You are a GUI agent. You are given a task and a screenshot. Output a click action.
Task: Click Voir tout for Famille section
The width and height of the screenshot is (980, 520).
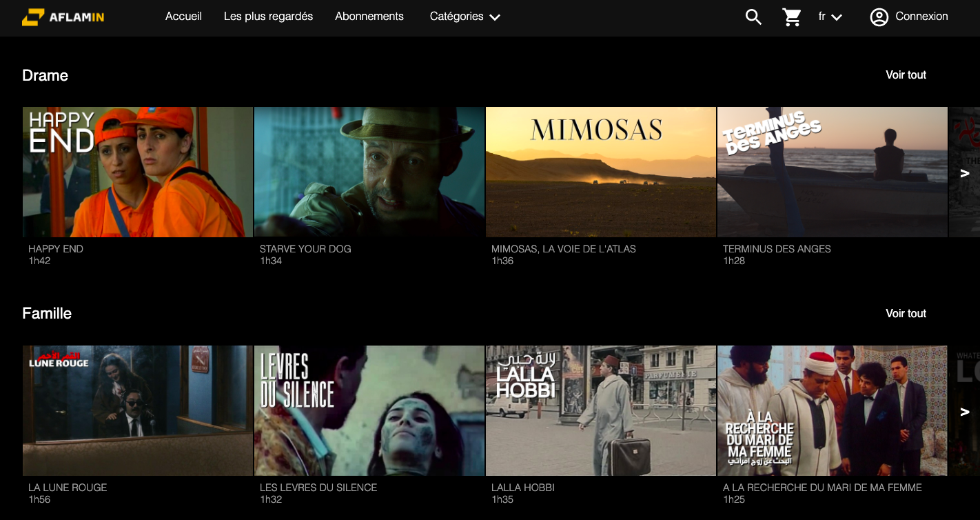pos(906,313)
